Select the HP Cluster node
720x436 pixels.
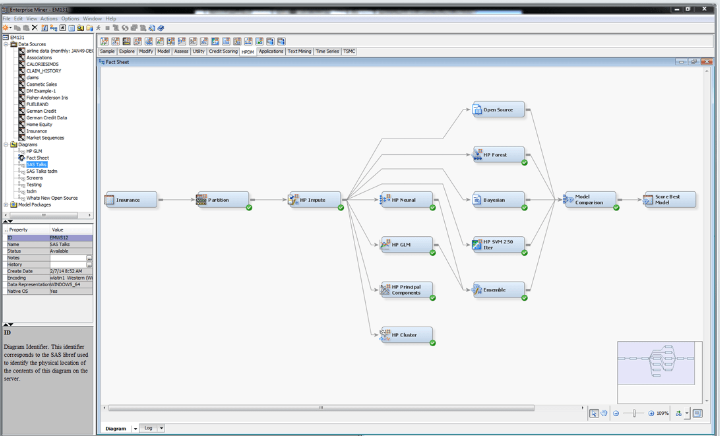pyautogui.click(x=405, y=334)
